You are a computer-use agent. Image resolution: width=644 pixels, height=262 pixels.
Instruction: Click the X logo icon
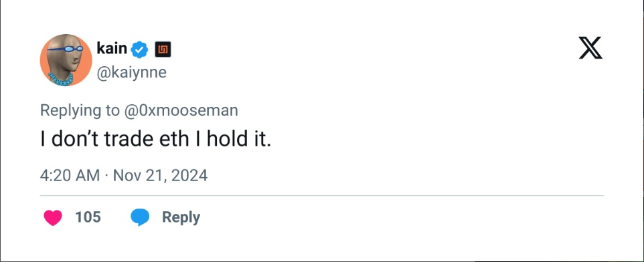tap(590, 48)
